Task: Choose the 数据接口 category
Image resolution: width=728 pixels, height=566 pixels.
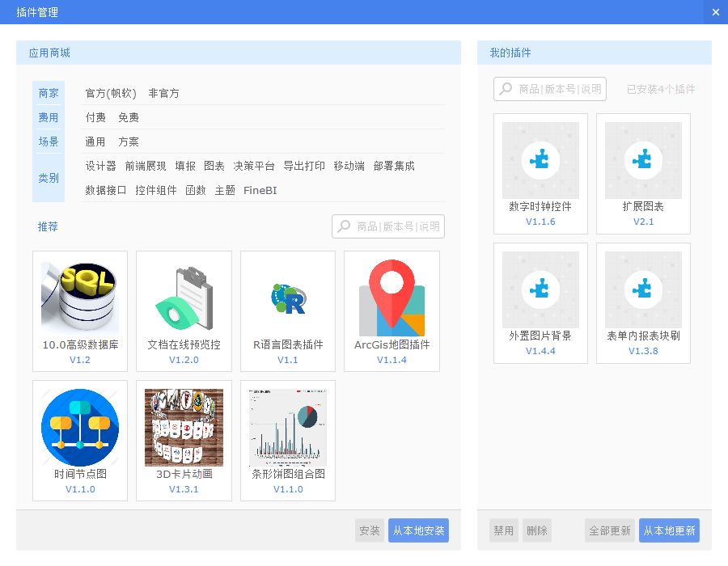Action: 106,190
